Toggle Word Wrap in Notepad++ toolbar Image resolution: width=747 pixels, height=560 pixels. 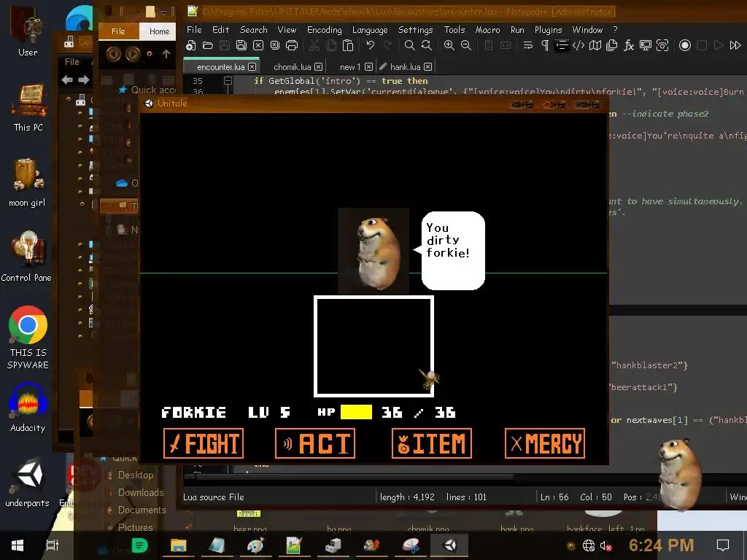[528, 45]
